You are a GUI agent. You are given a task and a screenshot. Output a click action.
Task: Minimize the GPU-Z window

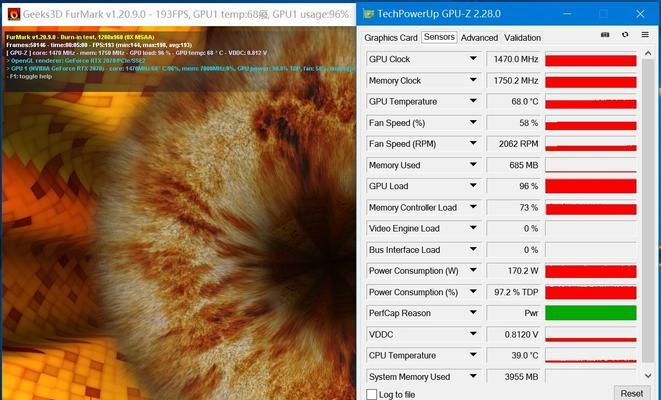pyautogui.click(x=567, y=14)
